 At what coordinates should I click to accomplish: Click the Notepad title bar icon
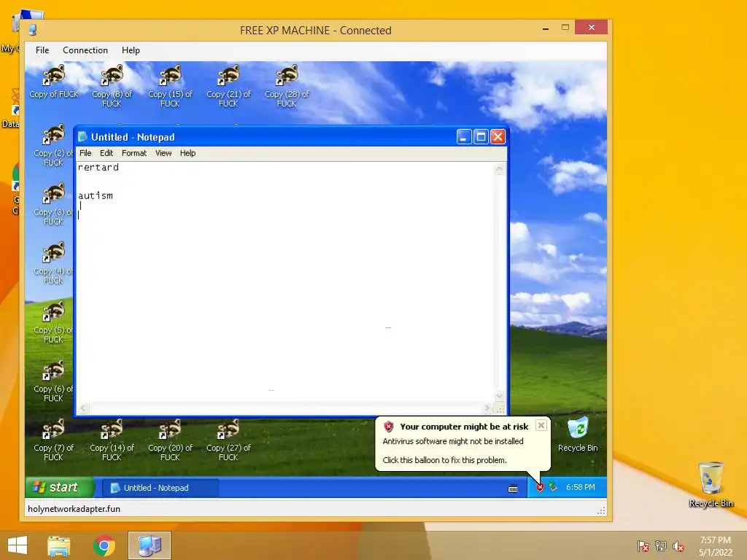(83, 137)
